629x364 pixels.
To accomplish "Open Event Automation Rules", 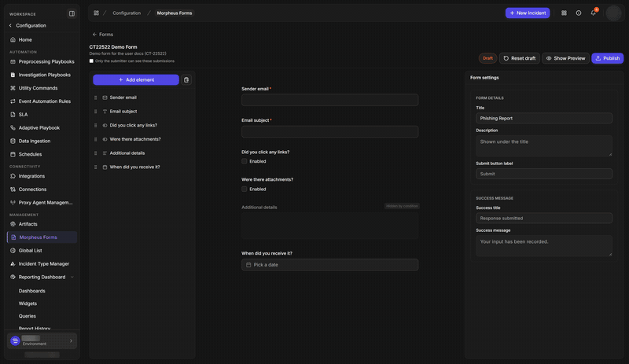I will coord(44,101).
